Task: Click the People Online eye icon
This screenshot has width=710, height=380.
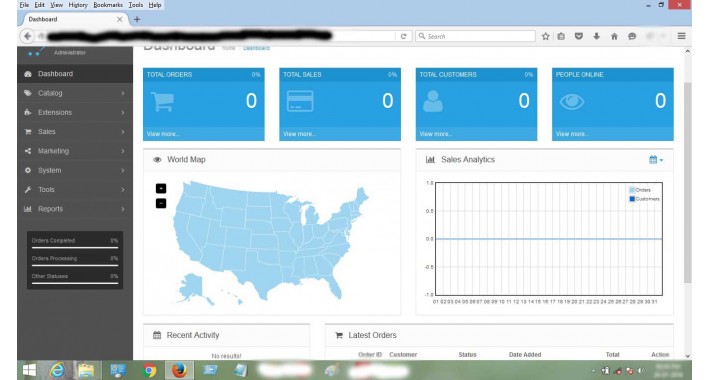Action: (x=572, y=101)
